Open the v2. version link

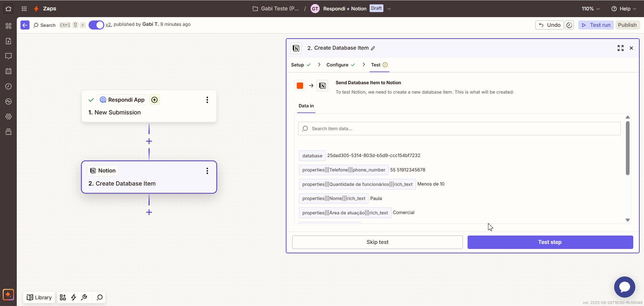coord(109,24)
